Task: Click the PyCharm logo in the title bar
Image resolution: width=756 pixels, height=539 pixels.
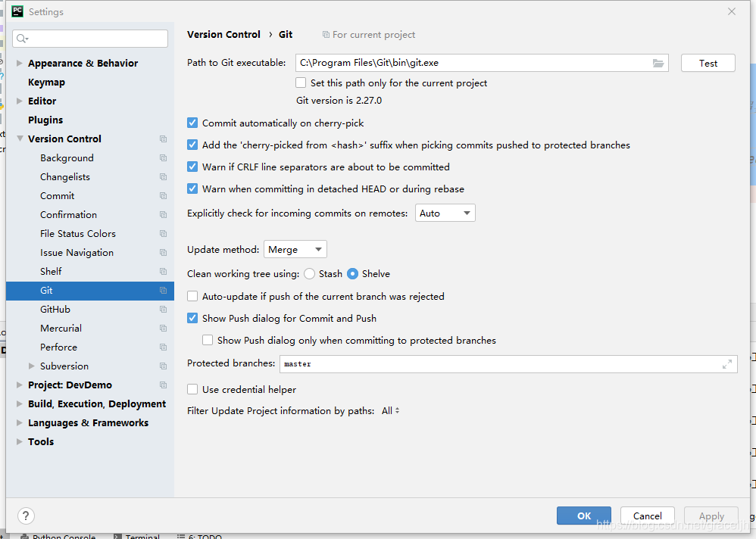Action: (x=17, y=11)
